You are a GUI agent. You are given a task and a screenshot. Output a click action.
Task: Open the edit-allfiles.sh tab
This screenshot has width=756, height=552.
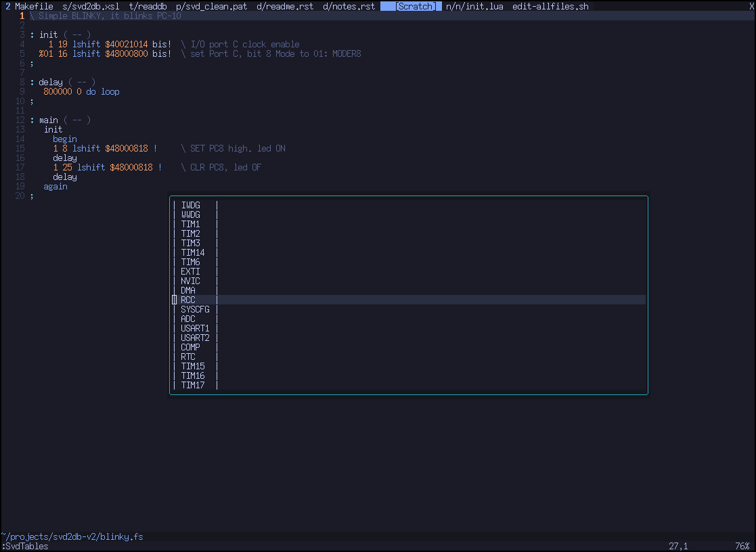coord(550,6)
